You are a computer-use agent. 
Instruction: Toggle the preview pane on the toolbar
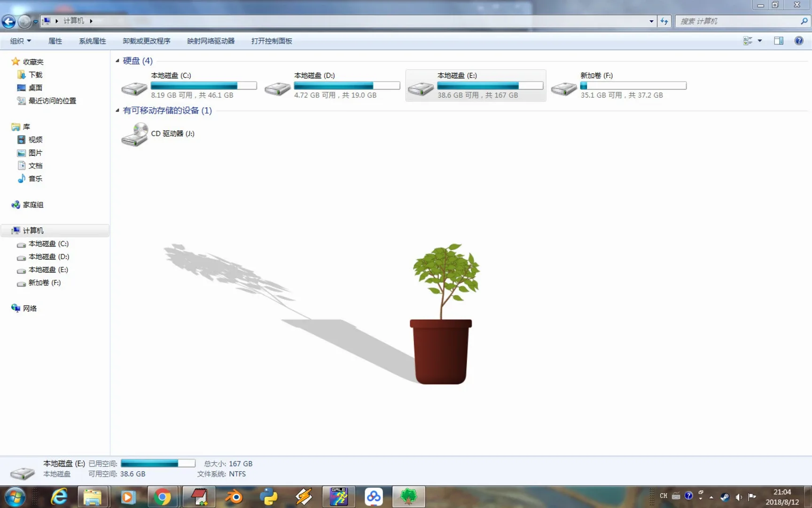click(x=778, y=41)
